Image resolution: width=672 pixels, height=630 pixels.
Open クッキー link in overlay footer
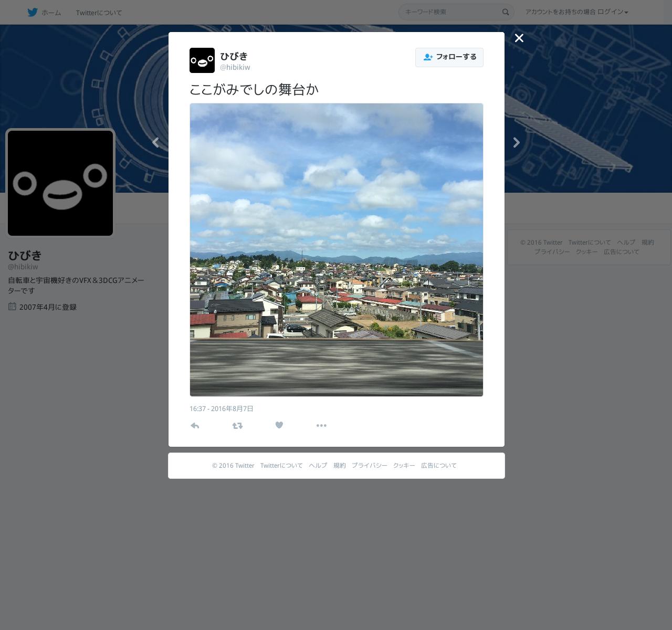click(404, 466)
